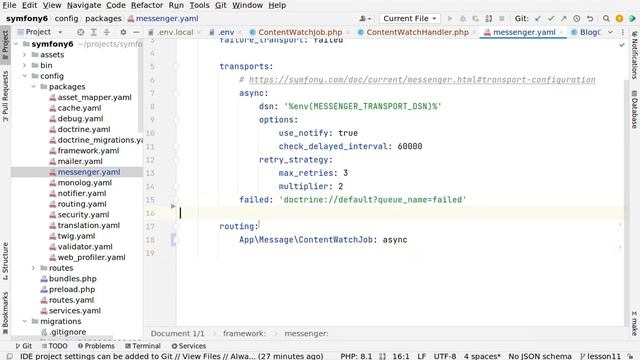Click Git commit checkmark icon
The height and width of the screenshot is (360, 640).
point(551,18)
